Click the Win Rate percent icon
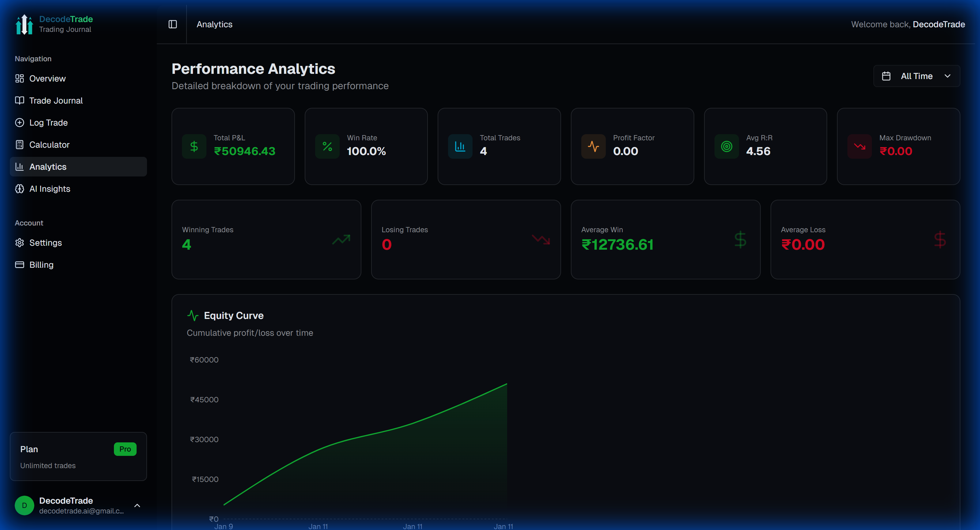Viewport: 980px width, 530px height. (327, 146)
